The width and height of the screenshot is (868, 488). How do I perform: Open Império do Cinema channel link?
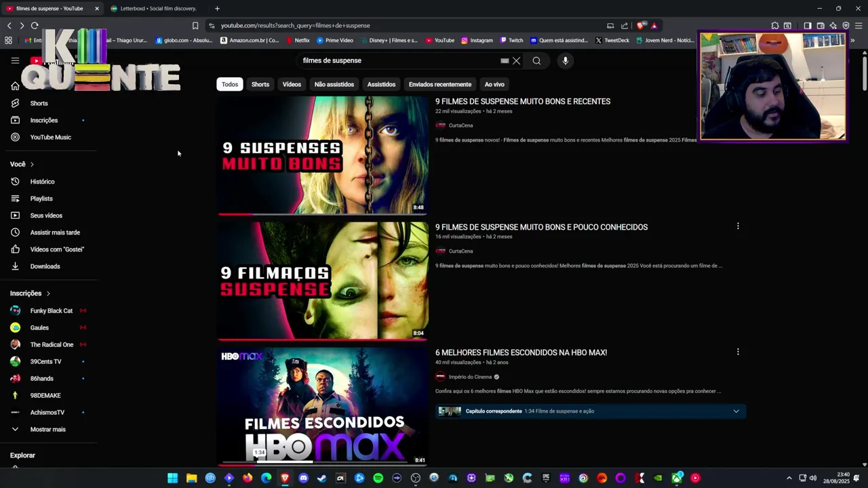(x=470, y=377)
